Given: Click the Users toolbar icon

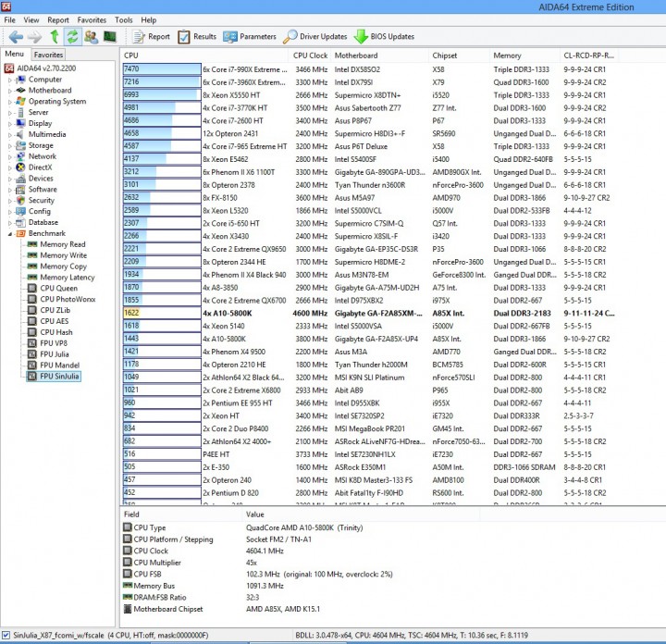Looking at the screenshot, I should 91,36.
